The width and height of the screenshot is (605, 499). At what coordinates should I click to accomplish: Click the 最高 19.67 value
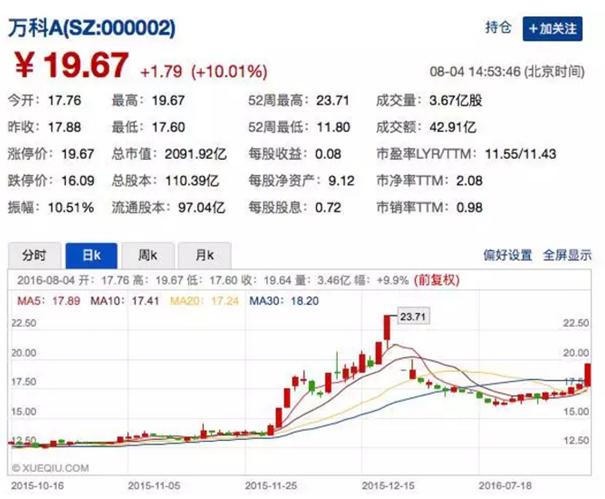point(168,101)
